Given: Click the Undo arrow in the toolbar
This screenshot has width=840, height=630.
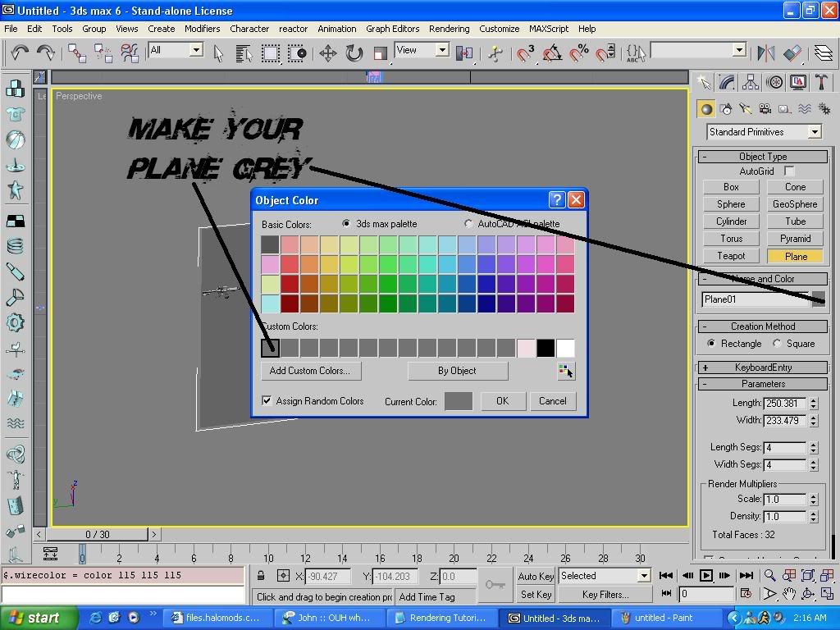Looking at the screenshot, I should tap(20, 52).
